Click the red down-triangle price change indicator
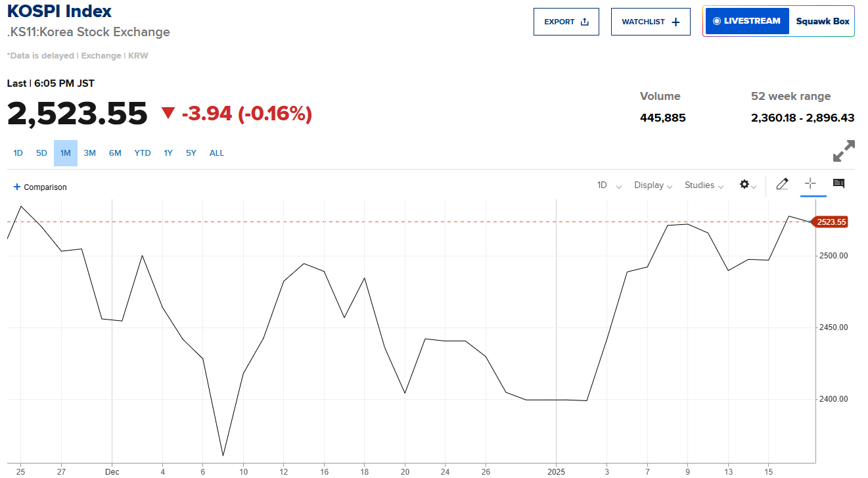The image size is (868, 478). [168, 114]
